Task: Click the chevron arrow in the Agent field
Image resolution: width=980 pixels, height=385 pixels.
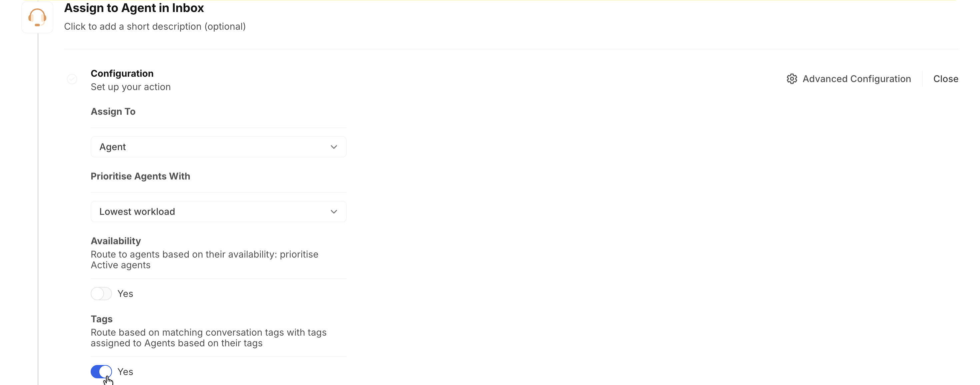Action: coord(334,147)
